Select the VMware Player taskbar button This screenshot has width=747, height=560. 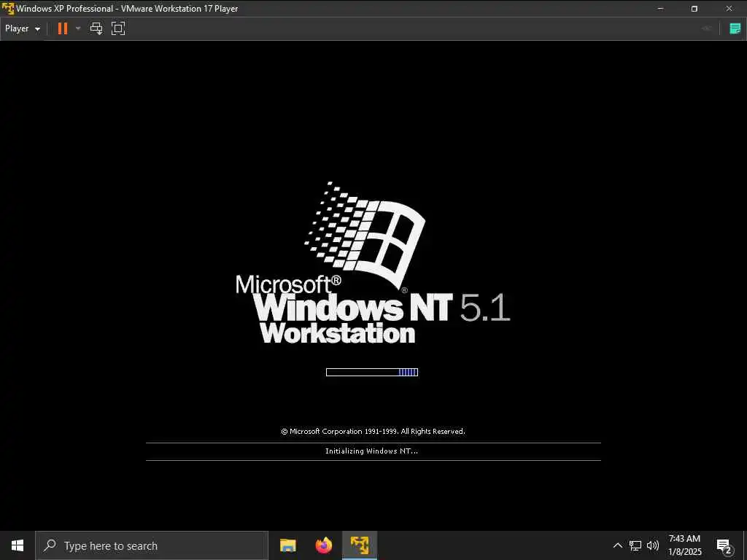click(x=360, y=545)
